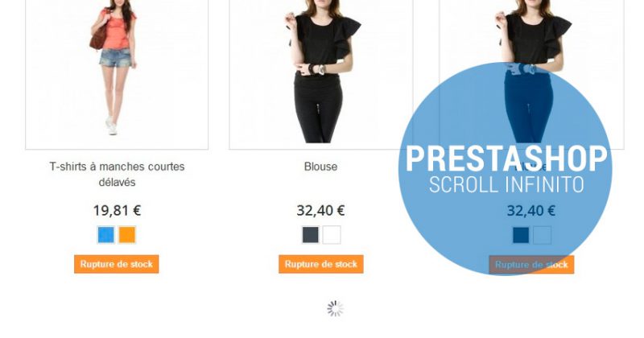
Task: Open the clearly visible Blouse product title
Action: click(320, 167)
